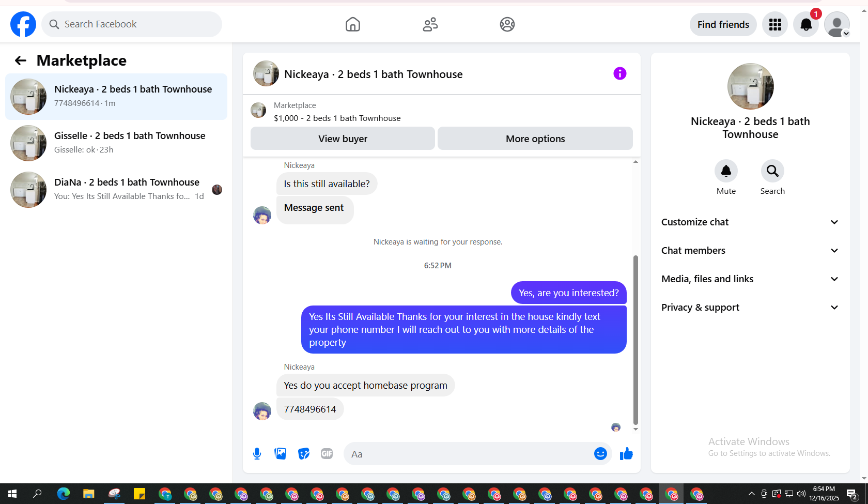Open Windows taskbar search

tap(37, 494)
